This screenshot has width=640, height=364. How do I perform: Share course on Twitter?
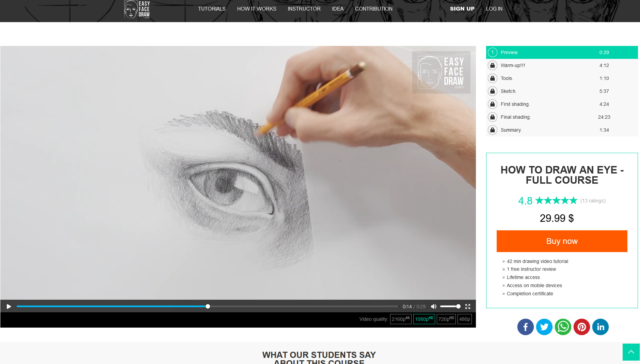[x=544, y=327]
